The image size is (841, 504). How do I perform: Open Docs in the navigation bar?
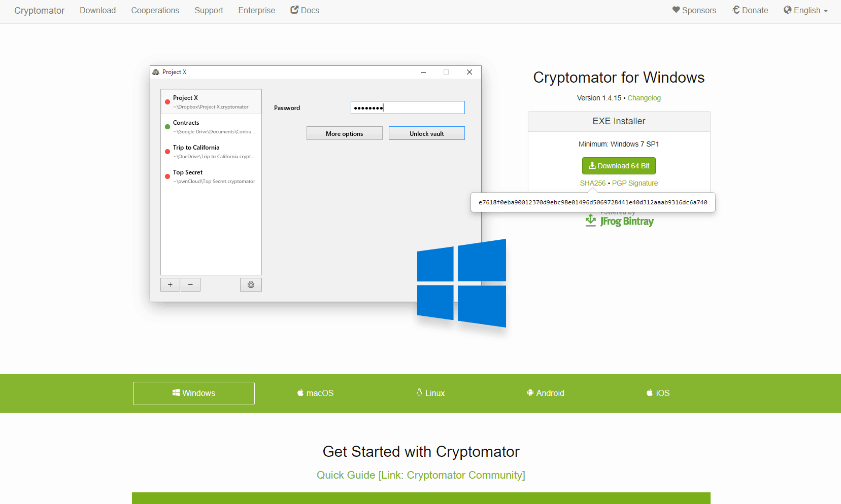(305, 10)
